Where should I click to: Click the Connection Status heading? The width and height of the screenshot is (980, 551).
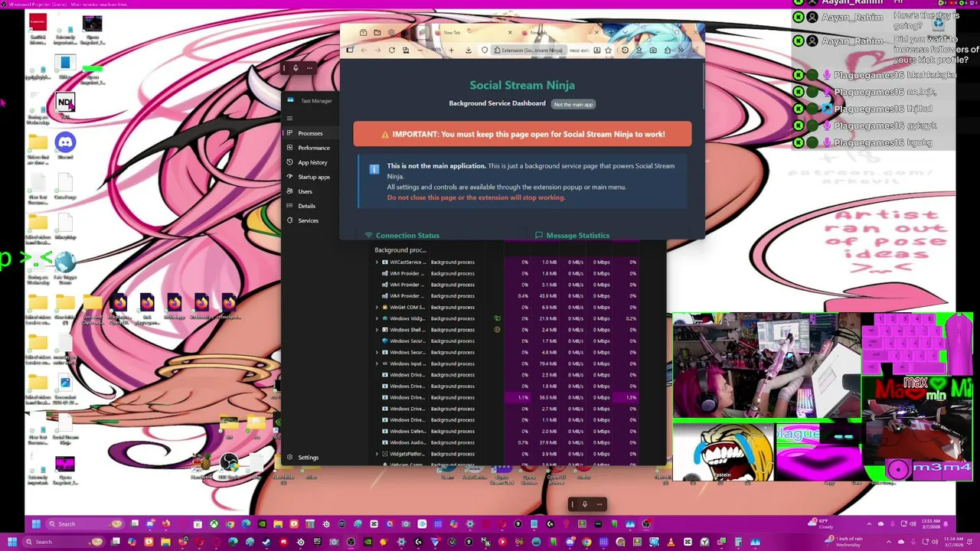407,235
